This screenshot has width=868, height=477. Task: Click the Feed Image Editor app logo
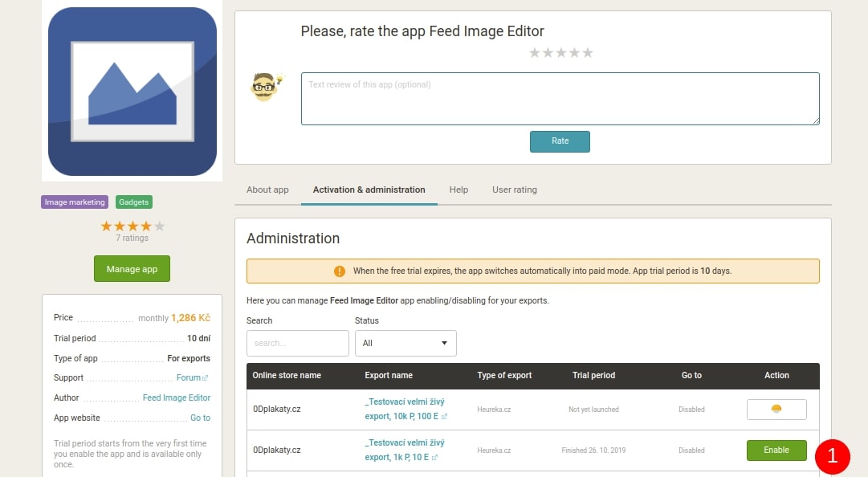pos(132,92)
